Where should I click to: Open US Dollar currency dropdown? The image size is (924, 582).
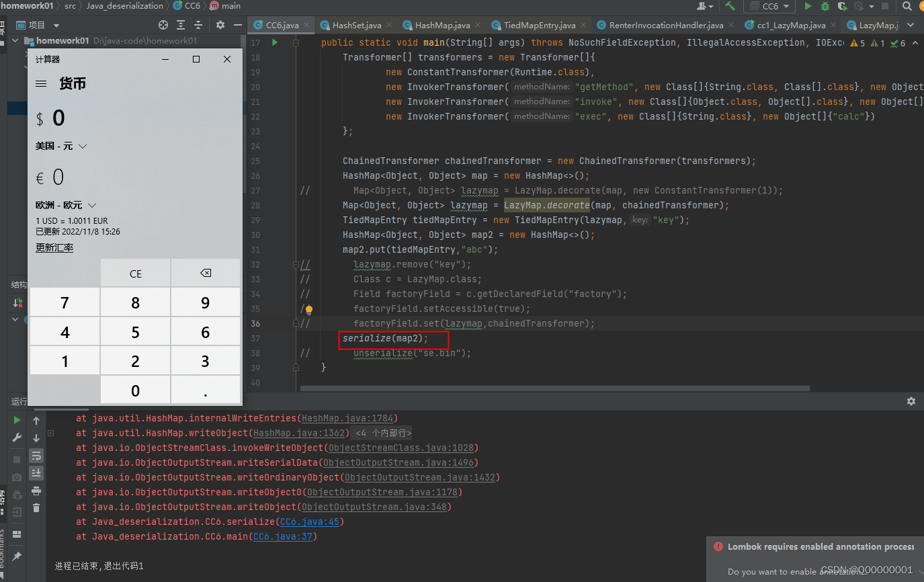[62, 146]
